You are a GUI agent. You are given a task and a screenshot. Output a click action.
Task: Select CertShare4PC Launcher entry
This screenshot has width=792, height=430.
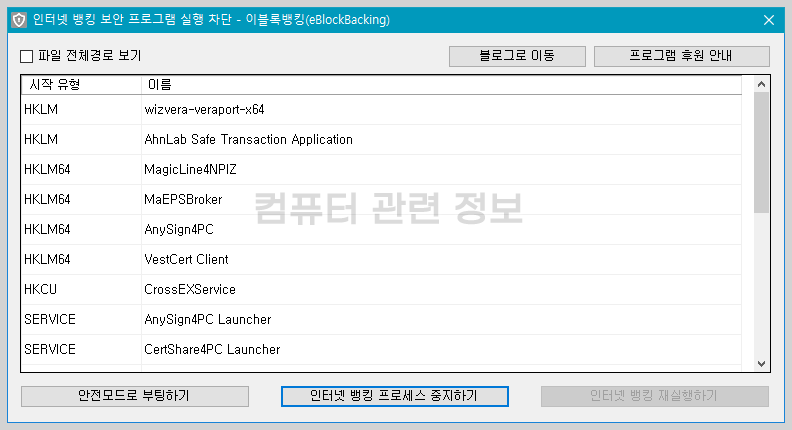[381, 349]
